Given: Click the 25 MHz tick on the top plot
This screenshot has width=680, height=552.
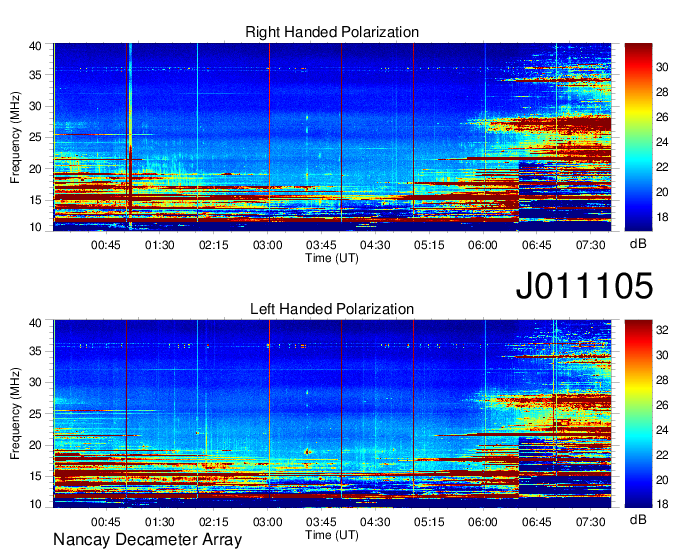Looking at the screenshot, I should 35,137.
